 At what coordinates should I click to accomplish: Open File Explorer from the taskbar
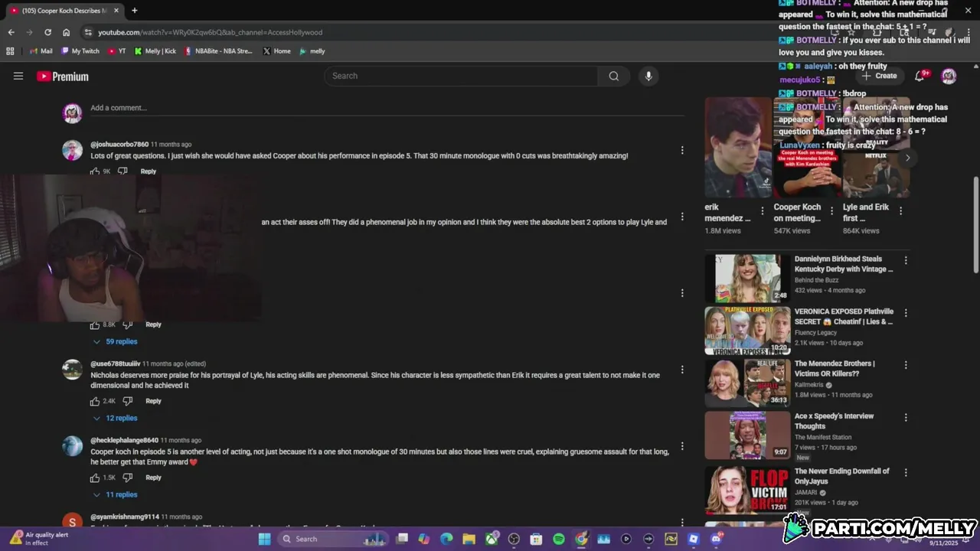click(x=469, y=539)
